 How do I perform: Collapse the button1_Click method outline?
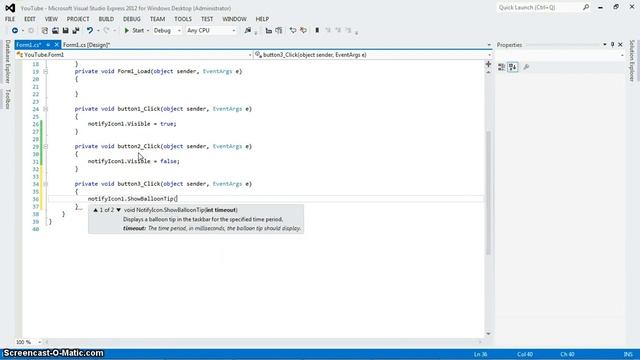pos(45,109)
